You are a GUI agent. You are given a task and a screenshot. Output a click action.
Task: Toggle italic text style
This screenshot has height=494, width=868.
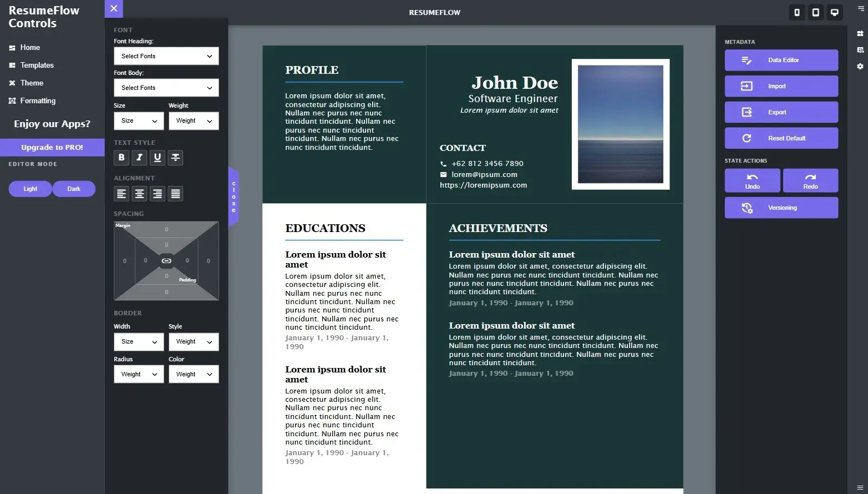pyautogui.click(x=139, y=158)
